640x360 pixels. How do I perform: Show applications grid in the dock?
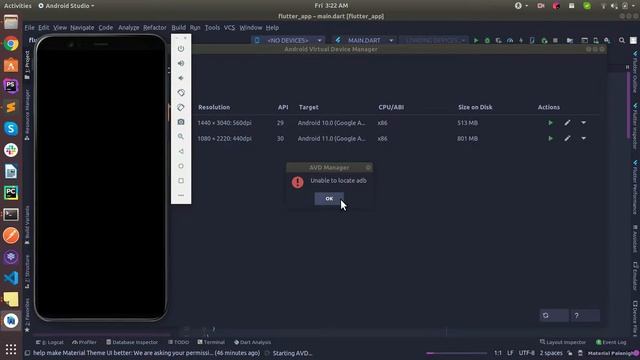[11, 349]
